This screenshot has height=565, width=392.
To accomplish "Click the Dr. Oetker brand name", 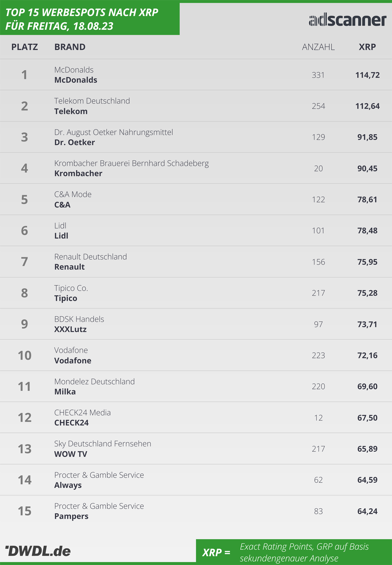I will coord(74,142).
